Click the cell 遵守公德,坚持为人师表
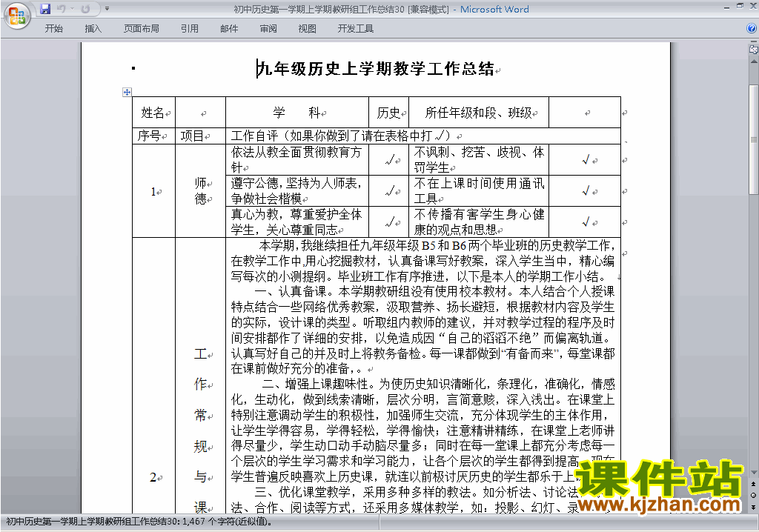The width and height of the screenshot is (759, 532). [297, 190]
